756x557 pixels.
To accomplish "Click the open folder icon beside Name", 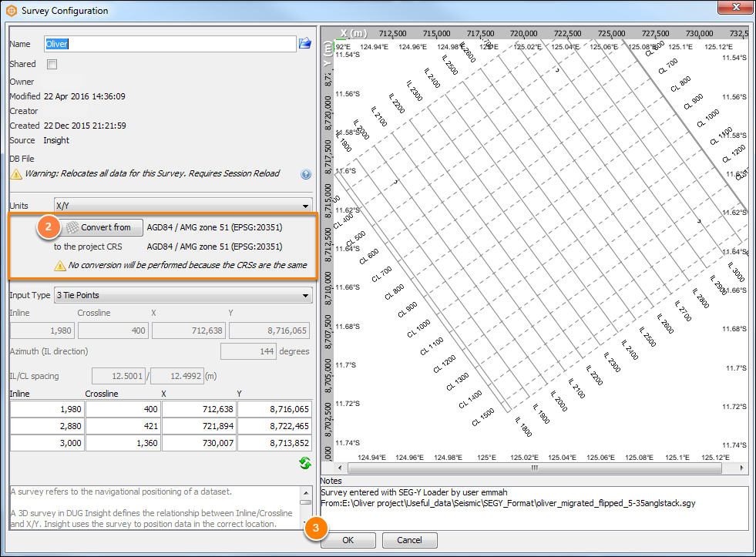I will (x=304, y=43).
